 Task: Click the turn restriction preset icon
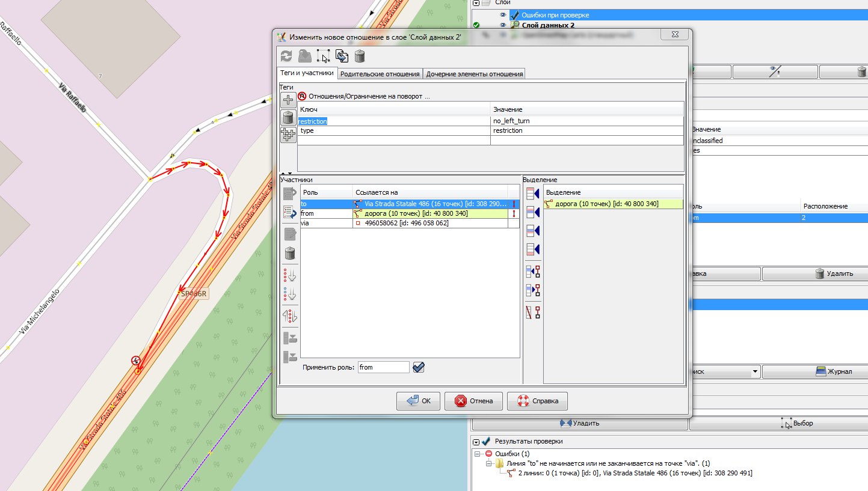pos(302,96)
